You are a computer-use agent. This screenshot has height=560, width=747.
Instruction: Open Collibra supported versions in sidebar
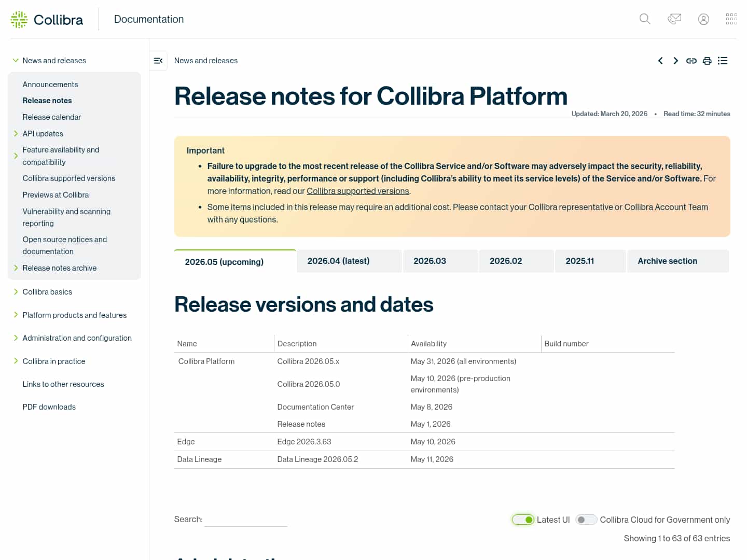(x=69, y=178)
